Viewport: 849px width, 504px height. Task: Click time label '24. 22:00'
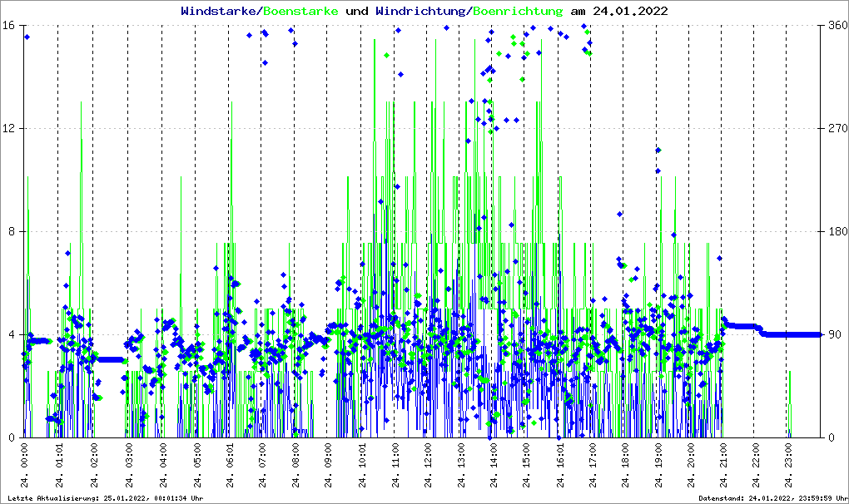tap(755, 466)
